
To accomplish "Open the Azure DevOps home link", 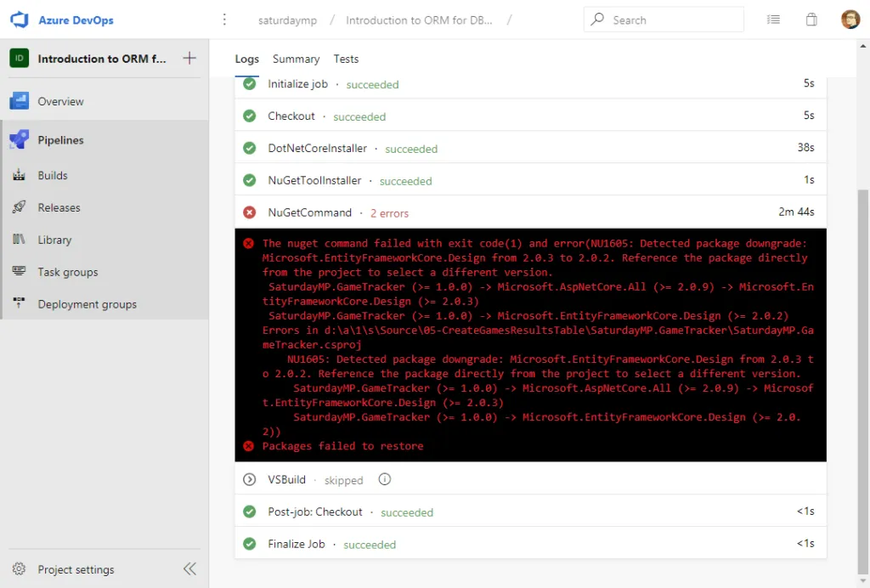I will tap(76, 20).
